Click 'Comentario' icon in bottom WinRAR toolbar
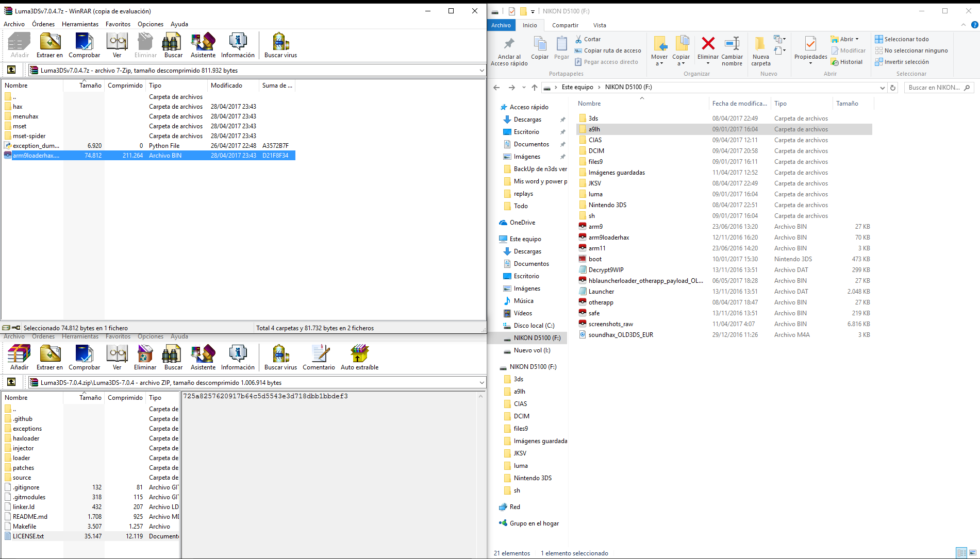The height and width of the screenshot is (559, 980). point(319,358)
